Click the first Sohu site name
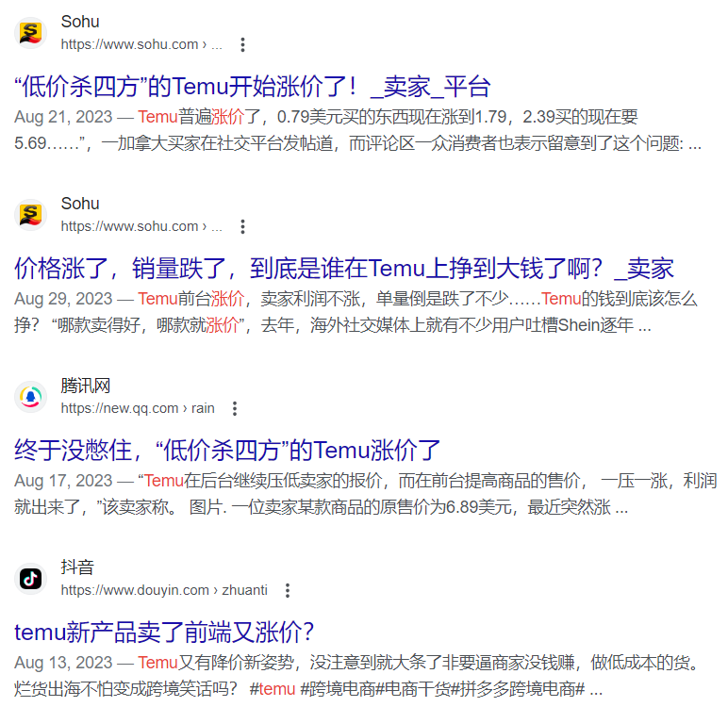Image resolution: width=728 pixels, height=707 pixels. tap(80, 22)
